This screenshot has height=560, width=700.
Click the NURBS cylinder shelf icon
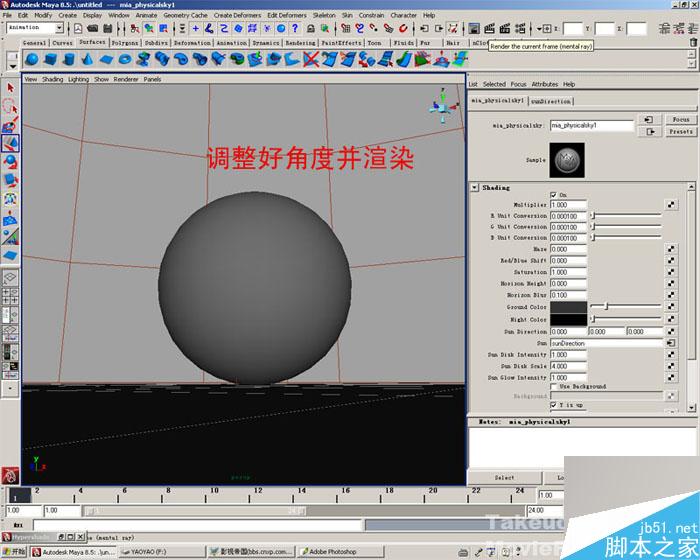click(x=69, y=59)
